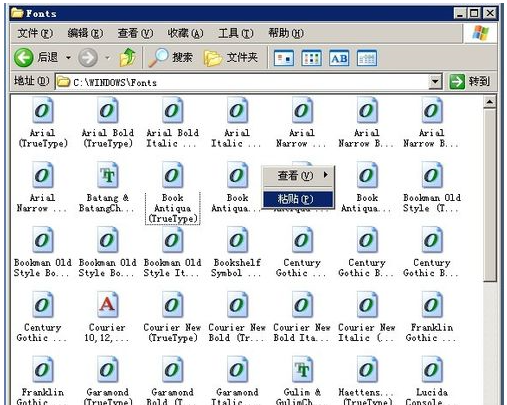Select the Garamond Bold font
This screenshot has height=405, width=507.
[x=172, y=380]
